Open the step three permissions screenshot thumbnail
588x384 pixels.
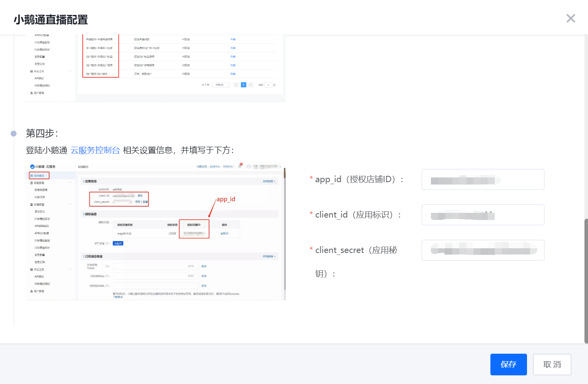click(156, 68)
